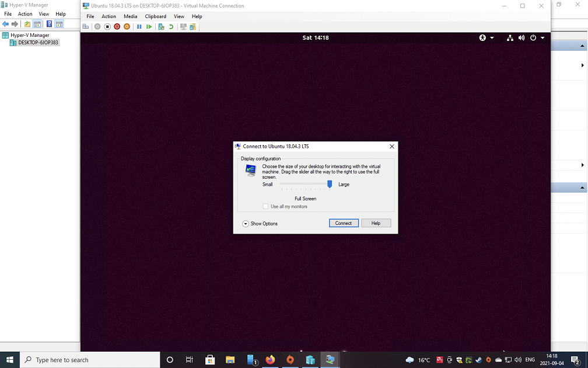Click the Connect button
This screenshot has height=368, width=588.
344,223
